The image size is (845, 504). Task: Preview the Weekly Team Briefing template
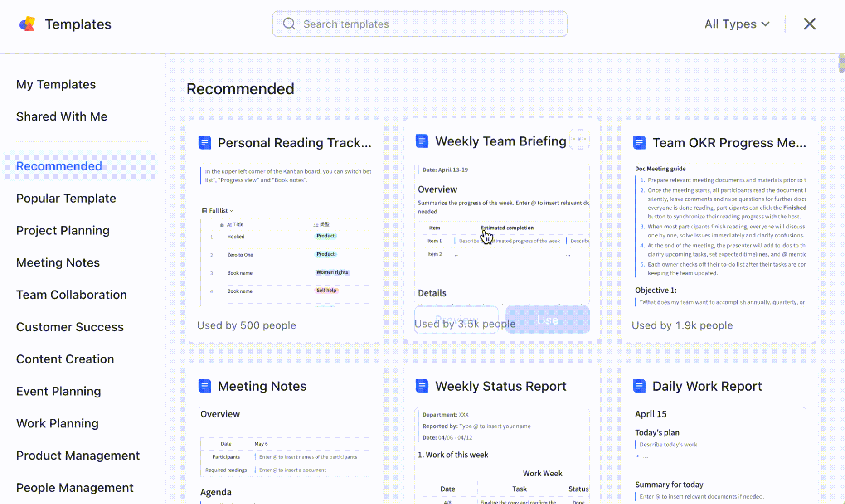456,320
